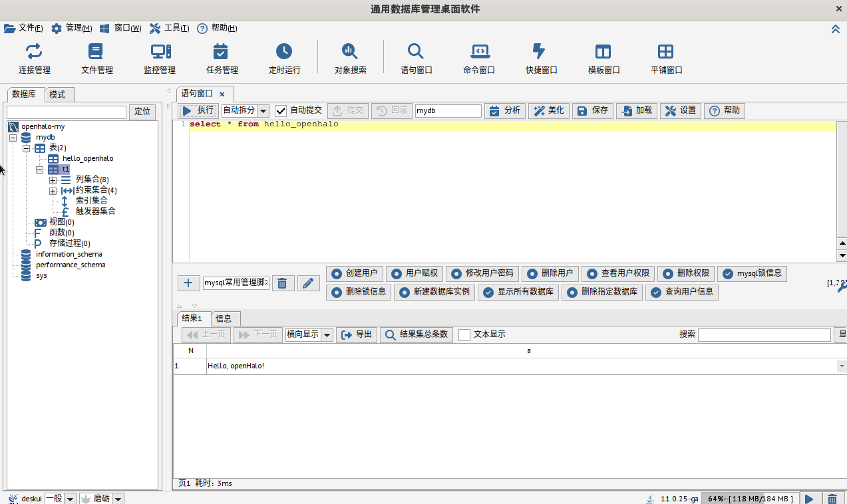Screen dimensions: 847x504
Task: Click the wrench icon at right edge
Action: (x=842, y=287)
